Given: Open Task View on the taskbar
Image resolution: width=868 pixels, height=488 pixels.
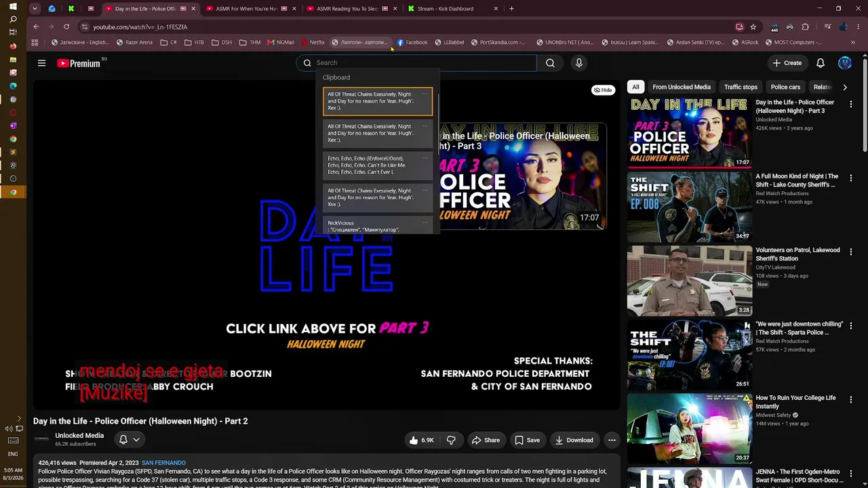Looking at the screenshot, I should [13, 33].
